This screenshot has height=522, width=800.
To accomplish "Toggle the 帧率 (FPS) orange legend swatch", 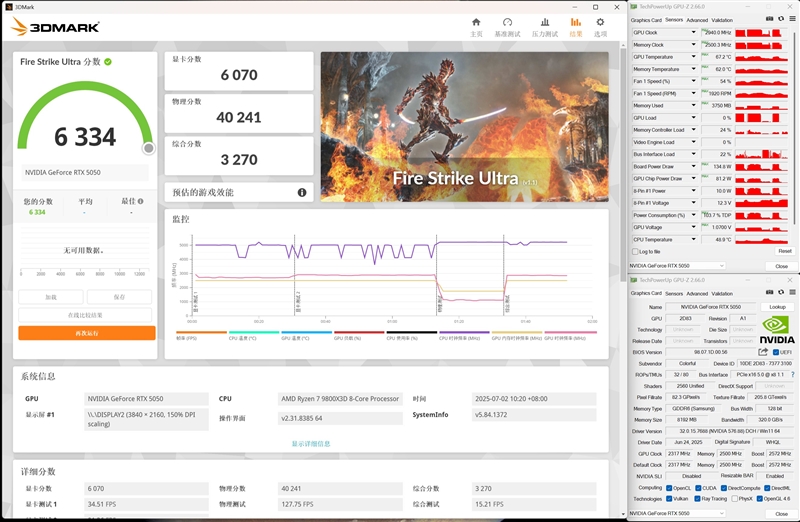I will pyautogui.click(x=201, y=333).
